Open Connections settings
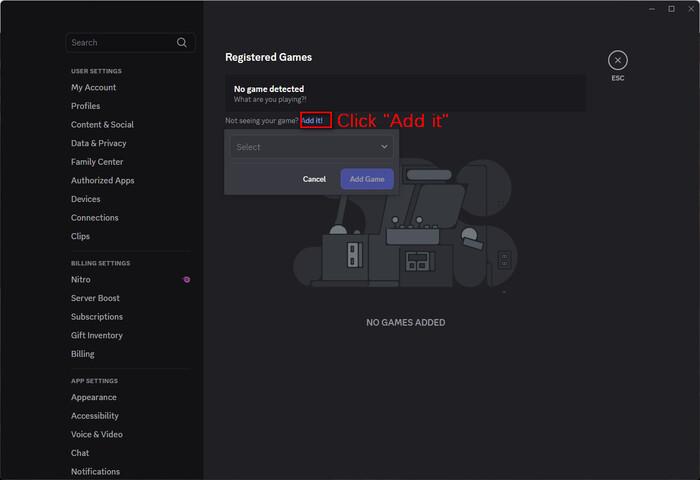 point(95,217)
